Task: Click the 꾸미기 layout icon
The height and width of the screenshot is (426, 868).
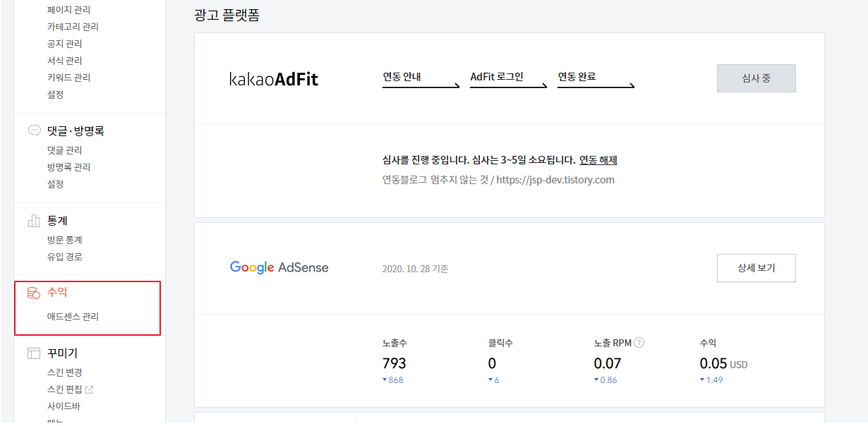Action: pos(34,353)
